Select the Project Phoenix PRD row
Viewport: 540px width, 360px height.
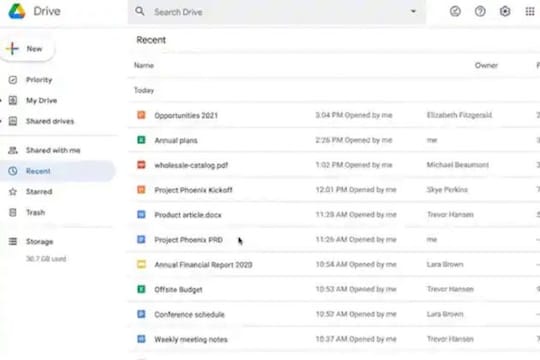pyautogui.click(x=334, y=239)
